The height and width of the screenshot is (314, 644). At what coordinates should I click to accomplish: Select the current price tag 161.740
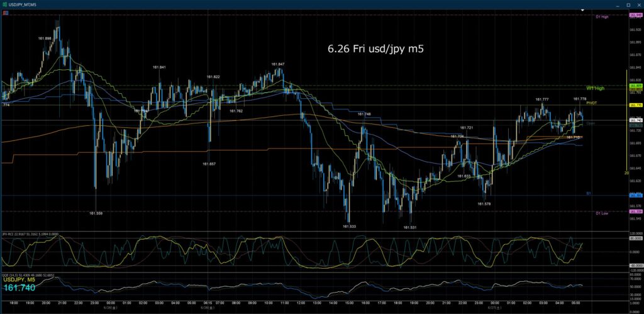coord(635,120)
